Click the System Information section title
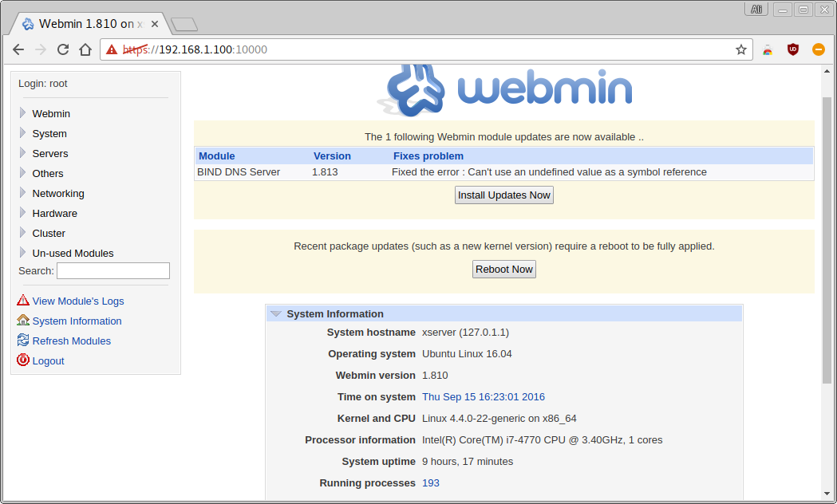This screenshot has width=837, height=504. tap(334, 313)
